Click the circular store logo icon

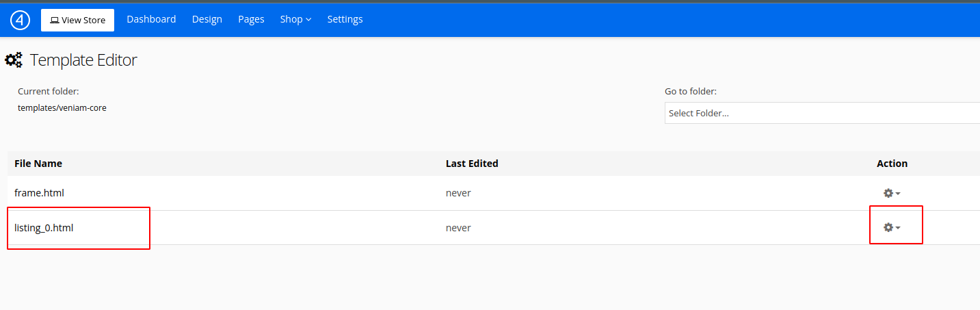pos(20,20)
